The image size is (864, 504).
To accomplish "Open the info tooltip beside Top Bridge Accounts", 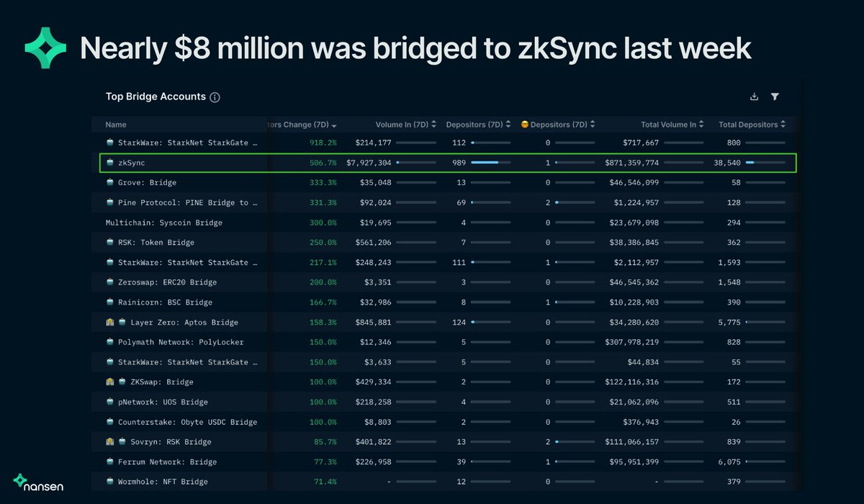I will click(x=215, y=96).
